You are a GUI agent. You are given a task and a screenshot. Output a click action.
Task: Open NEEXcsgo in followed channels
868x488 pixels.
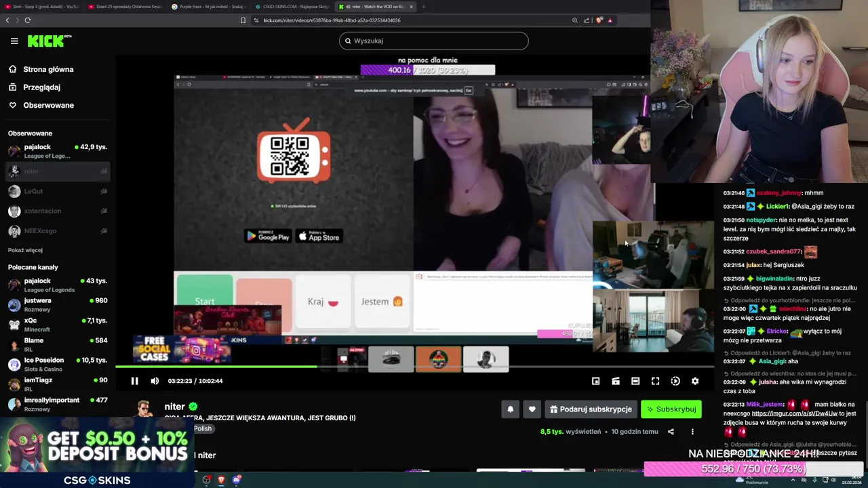pyautogui.click(x=58, y=231)
